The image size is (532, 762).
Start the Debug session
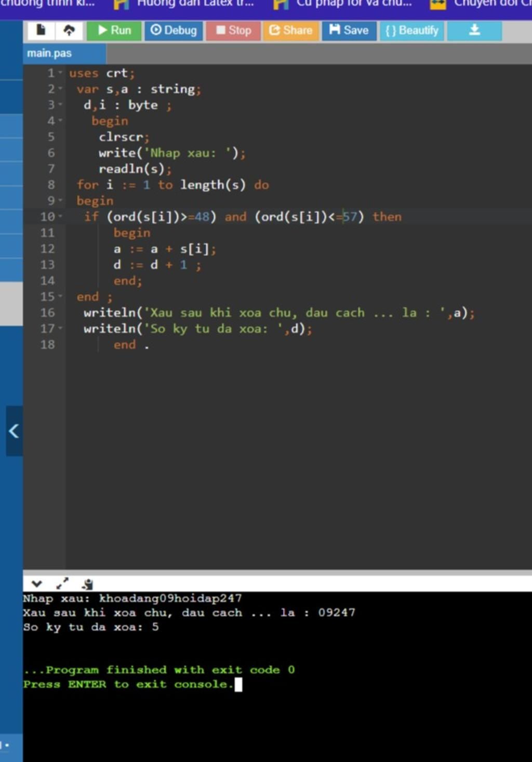174,31
